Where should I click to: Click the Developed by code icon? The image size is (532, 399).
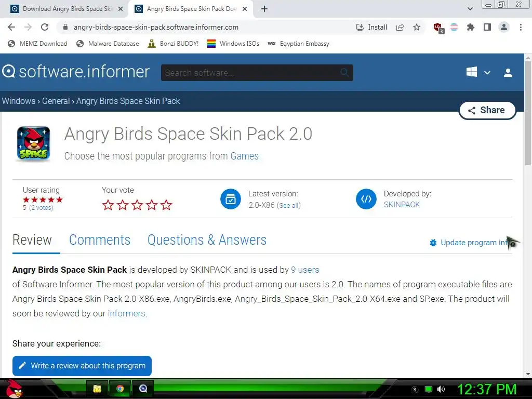tap(366, 199)
